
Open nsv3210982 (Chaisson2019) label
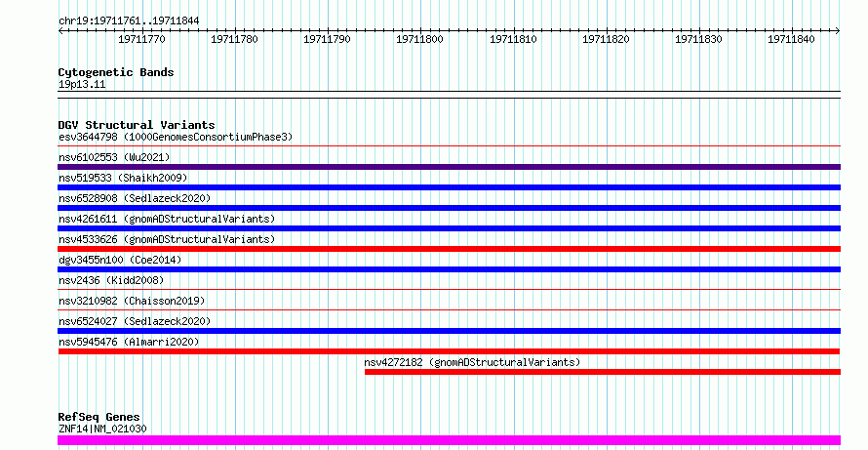132,301
